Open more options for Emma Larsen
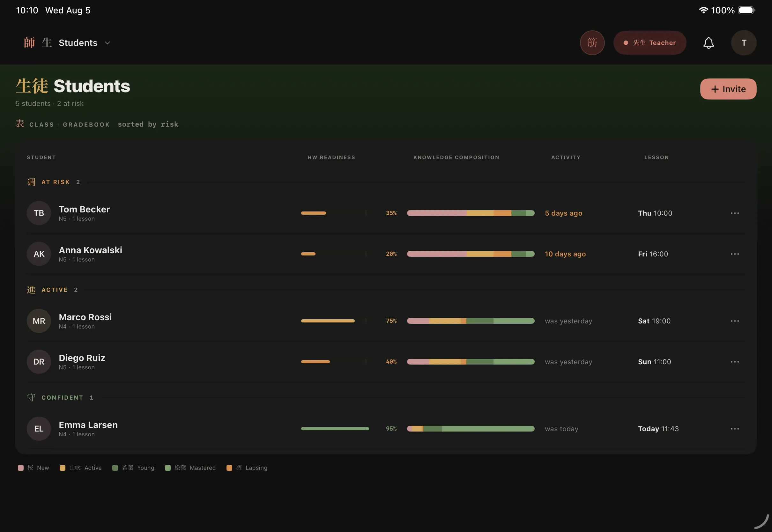This screenshot has width=772, height=532. tap(734, 429)
